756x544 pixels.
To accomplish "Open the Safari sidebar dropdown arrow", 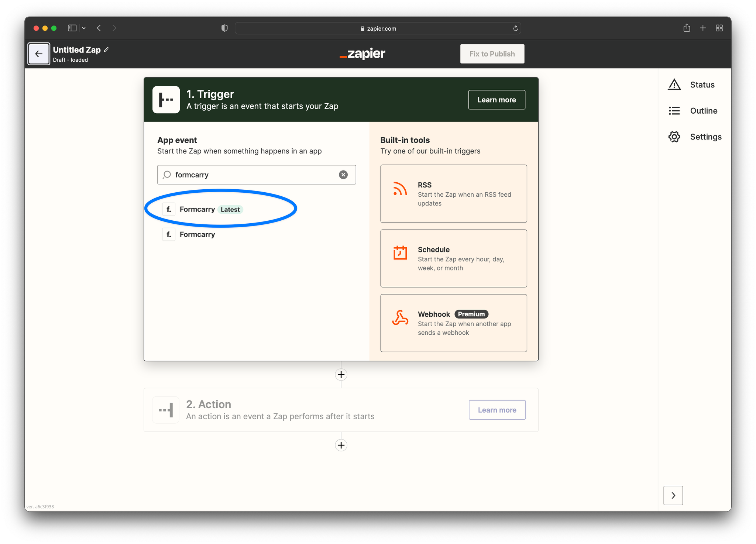I will [x=84, y=28].
